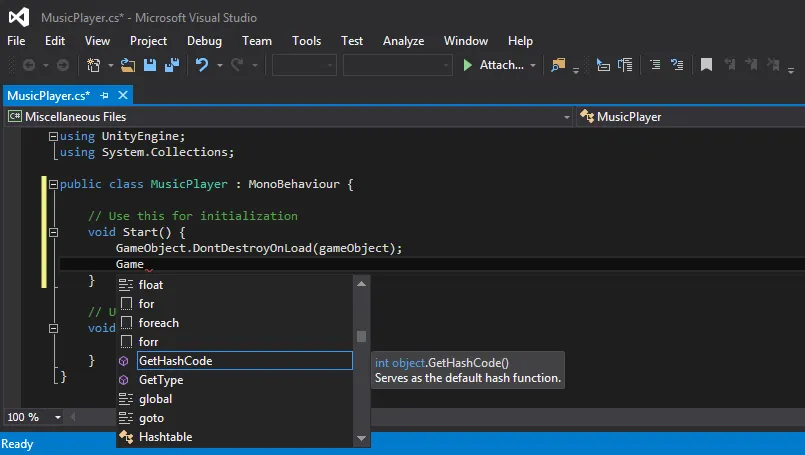Open the solution platforms combo box
Image resolution: width=805 pixels, height=455 pixels.
tap(397, 65)
